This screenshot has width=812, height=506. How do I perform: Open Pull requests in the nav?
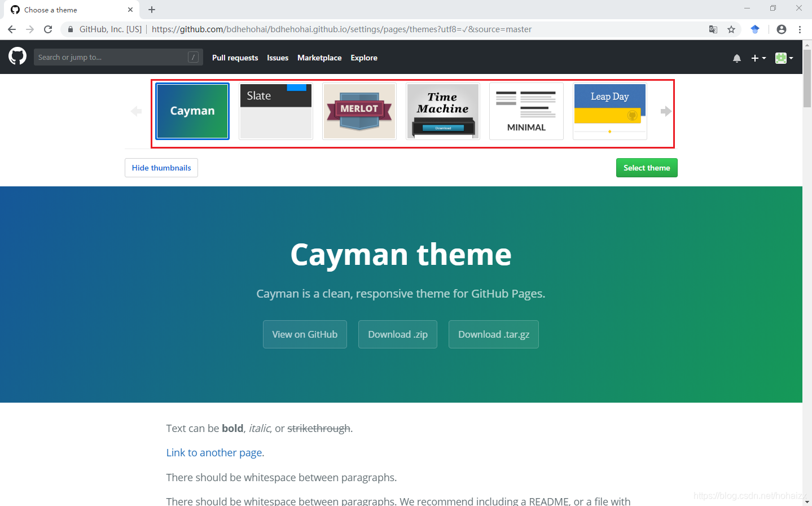click(235, 58)
